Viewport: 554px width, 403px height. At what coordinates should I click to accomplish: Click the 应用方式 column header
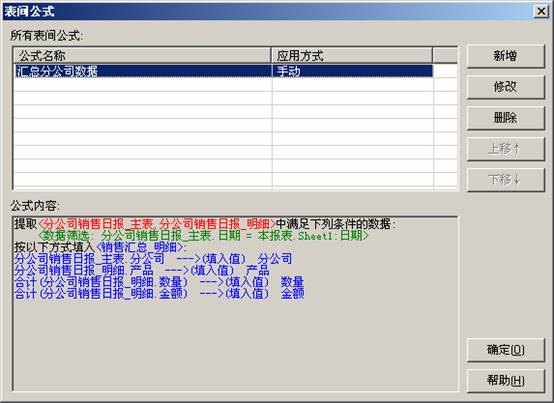tap(352, 55)
